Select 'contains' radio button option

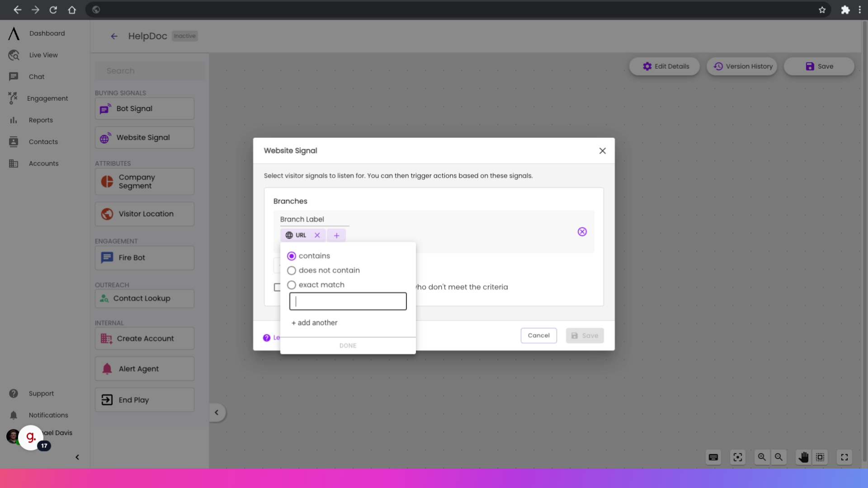(x=292, y=256)
